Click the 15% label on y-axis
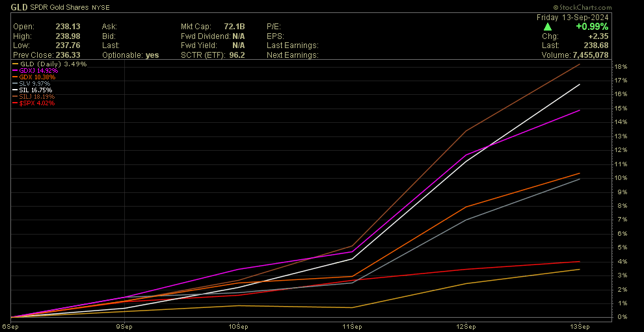Screen dimensions: 644x332 coord(621,109)
